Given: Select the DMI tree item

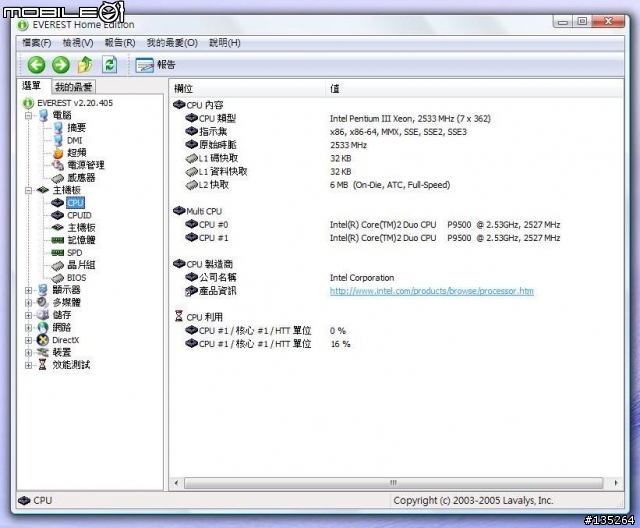Looking at the screenshot, I should (75, 140).
